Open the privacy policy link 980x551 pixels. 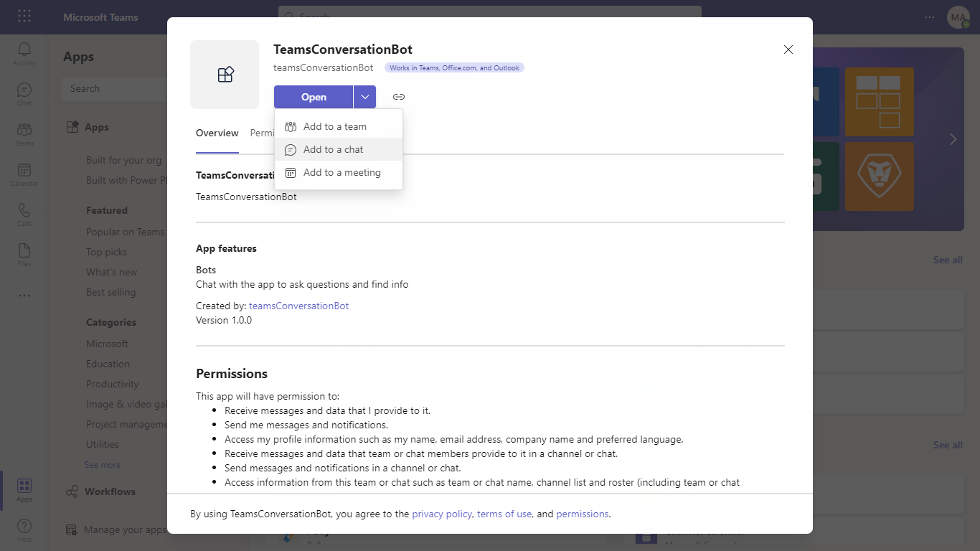(442, 514)
